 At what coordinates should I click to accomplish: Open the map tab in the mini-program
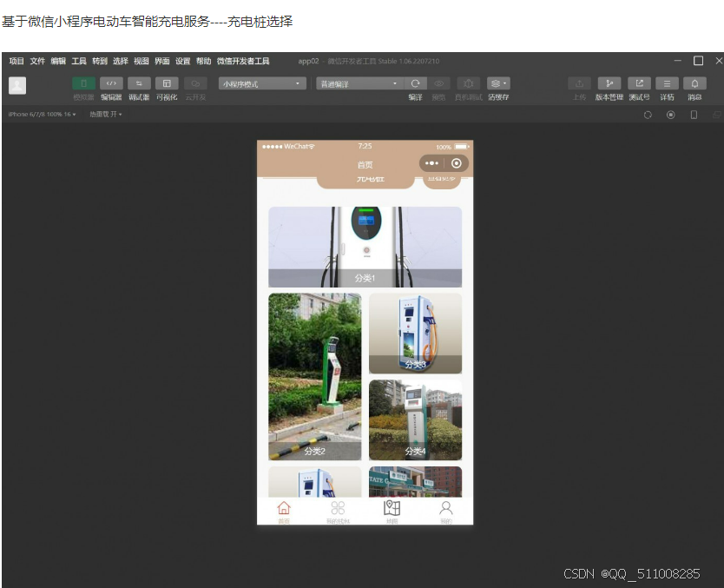click(391, 511)
